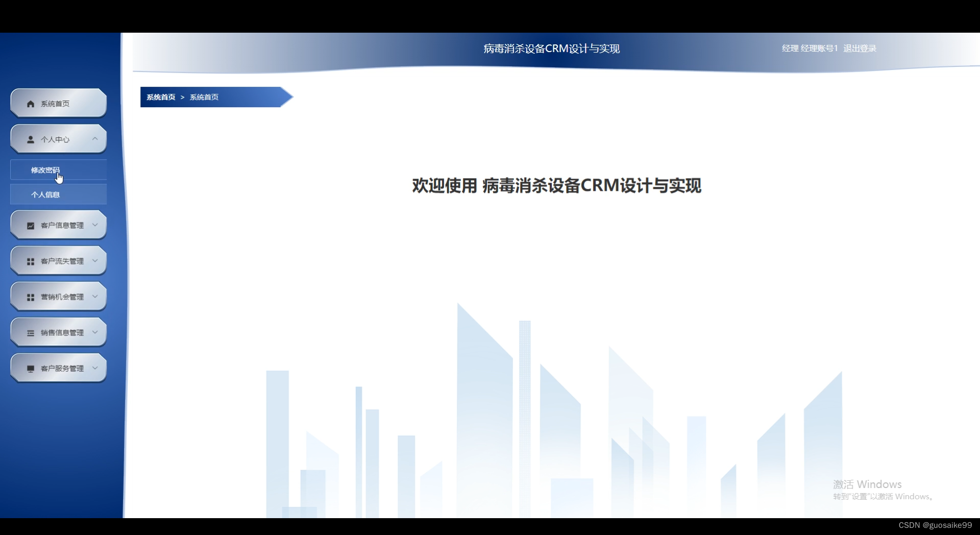Viewport: 980px width, 535px height.
Task: Click the chat icon on 客户服务管理
Action: pos(30,368)
